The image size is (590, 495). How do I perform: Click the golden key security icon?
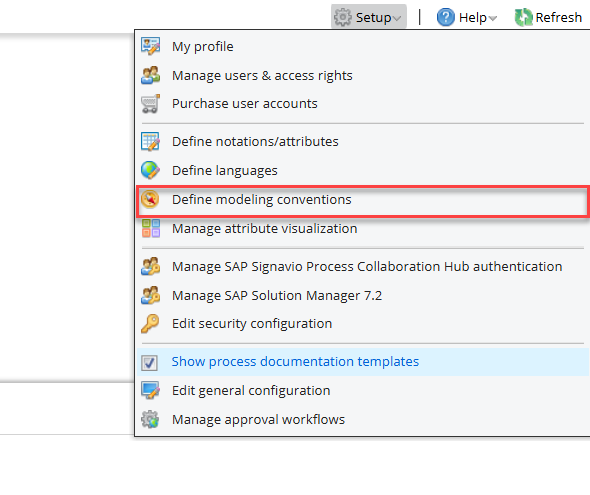click(150, 323)
